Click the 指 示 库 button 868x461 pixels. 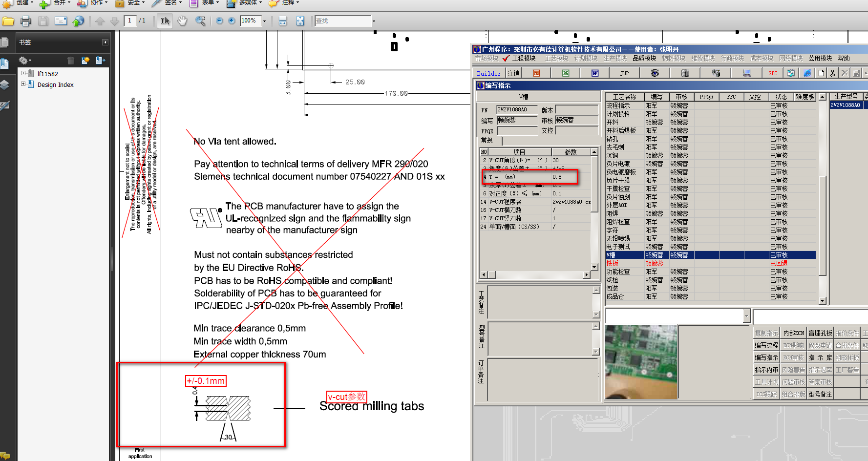(820, 357)
